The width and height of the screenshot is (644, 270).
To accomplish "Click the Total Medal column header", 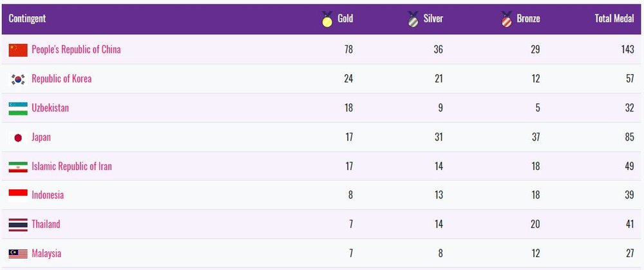I will tap(614, 19).
